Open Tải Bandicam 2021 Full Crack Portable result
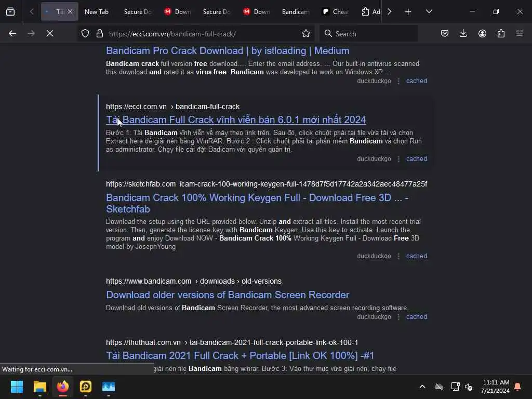 [x=240, y=355]
